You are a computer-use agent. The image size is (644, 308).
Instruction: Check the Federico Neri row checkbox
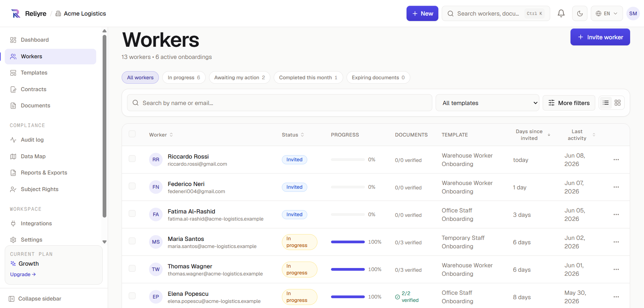pyautogui.click(x=132, y=186)
